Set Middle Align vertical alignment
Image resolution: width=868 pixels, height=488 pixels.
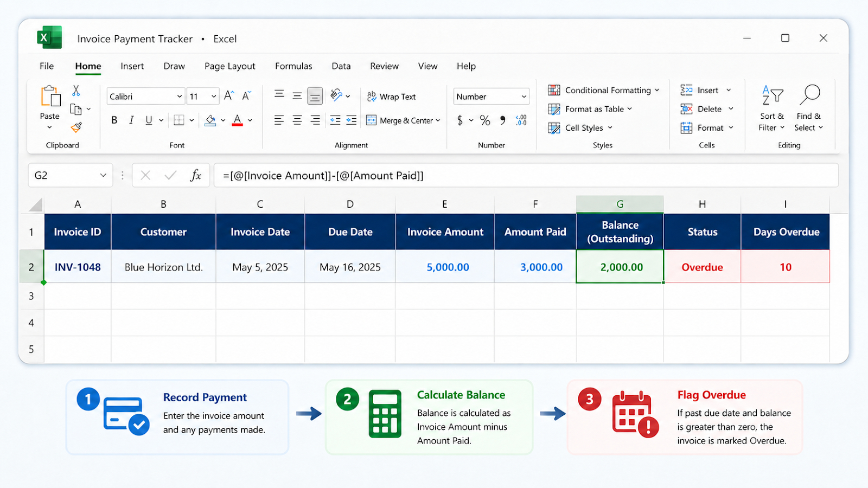click(297, 96)
